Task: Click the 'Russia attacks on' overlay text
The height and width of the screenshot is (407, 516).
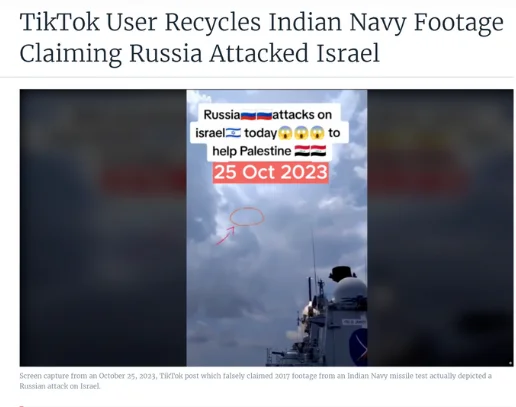Action: pos(268,115)
